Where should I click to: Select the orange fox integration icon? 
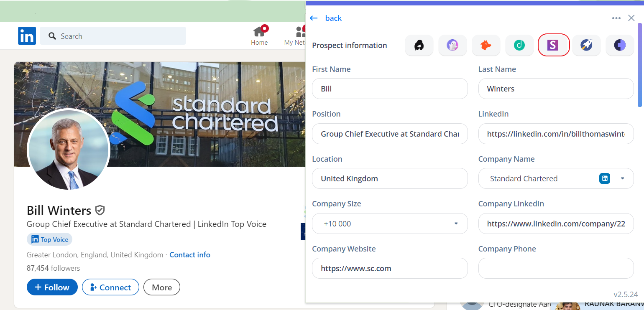pos(486,45)
